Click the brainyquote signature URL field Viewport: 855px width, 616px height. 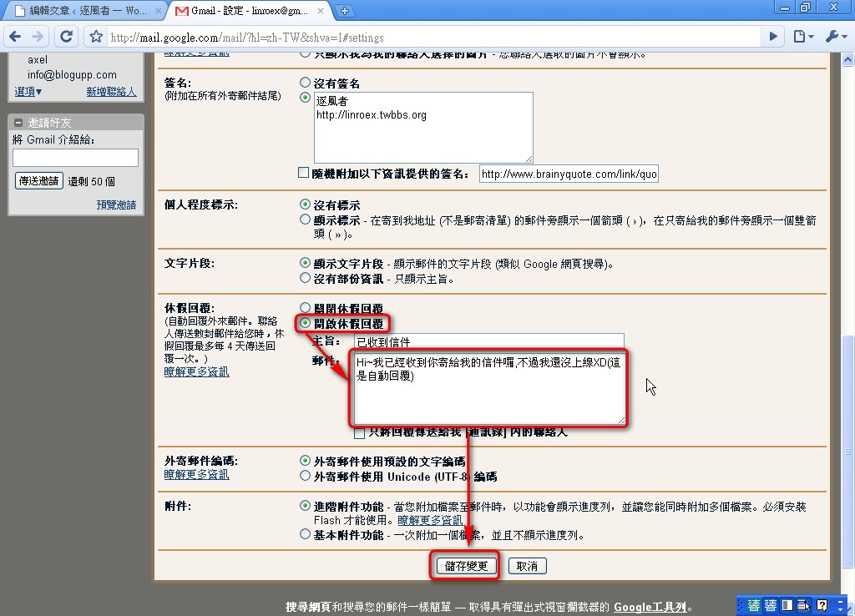coord(569,174)
